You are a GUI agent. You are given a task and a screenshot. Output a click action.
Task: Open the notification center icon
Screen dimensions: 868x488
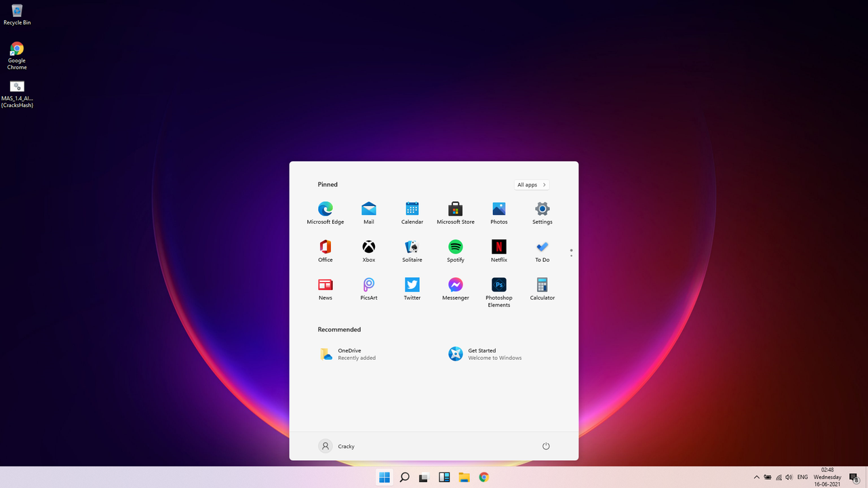click(854, 478)
